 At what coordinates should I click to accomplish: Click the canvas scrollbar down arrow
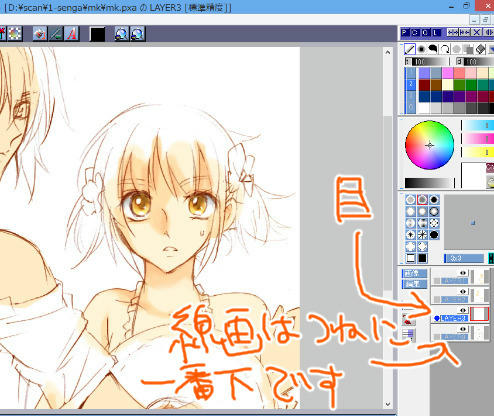point(387,404)
